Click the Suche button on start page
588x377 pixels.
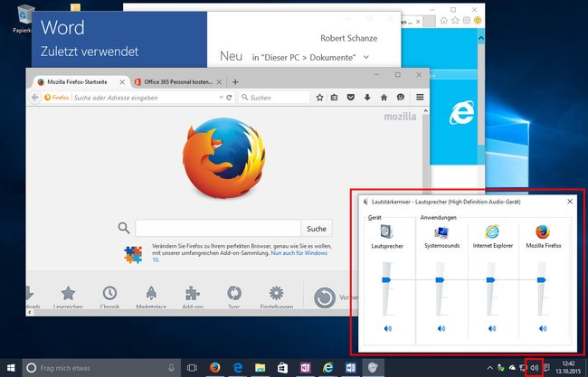(x=317, y=228)
